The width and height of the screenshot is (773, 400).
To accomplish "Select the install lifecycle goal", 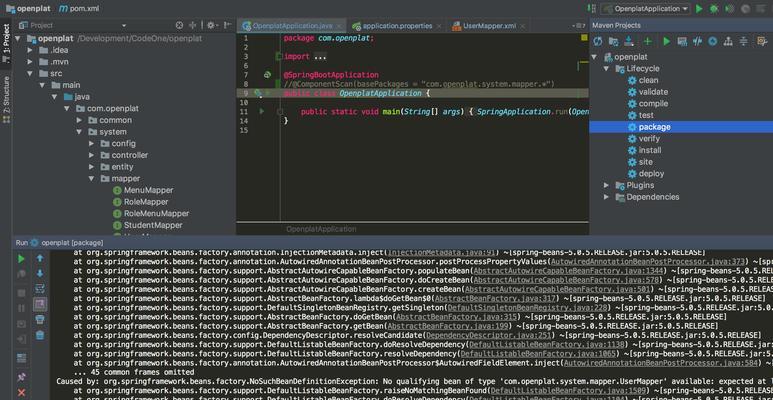I will [x=650, y=150].
